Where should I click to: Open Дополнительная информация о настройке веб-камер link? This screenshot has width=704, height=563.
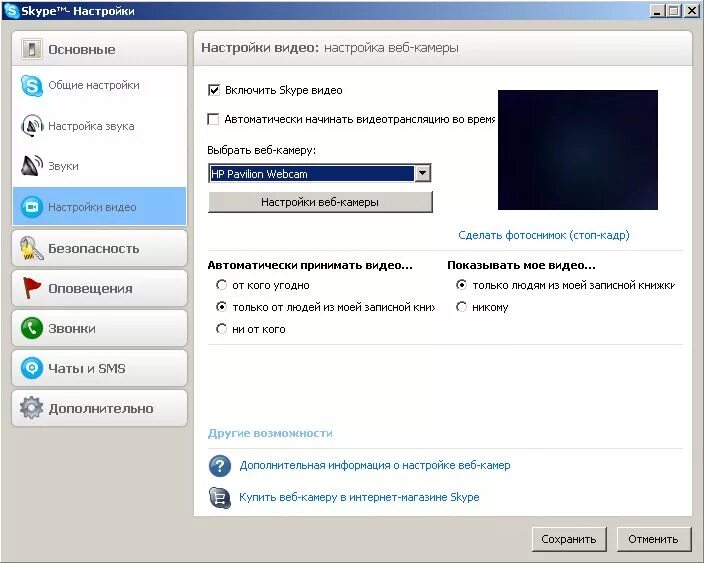(x=374, y=465)
